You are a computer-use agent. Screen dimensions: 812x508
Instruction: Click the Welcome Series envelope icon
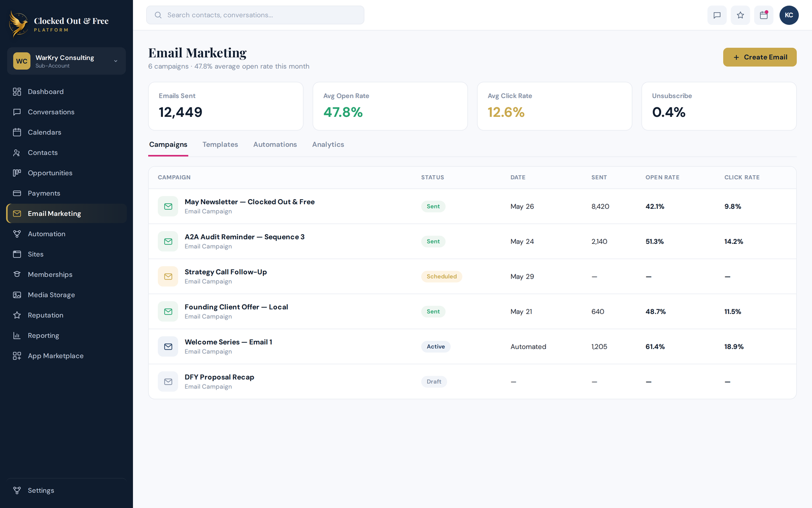(x=168, y=346)
